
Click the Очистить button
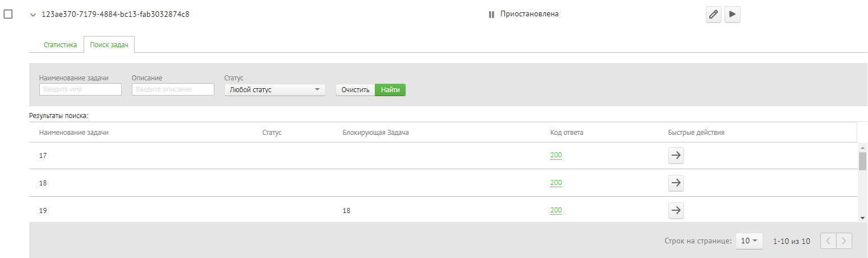pyautogui.click(x=355, y=90)
